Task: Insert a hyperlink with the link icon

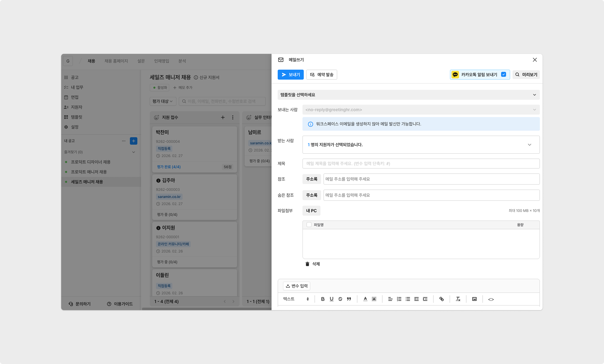Action: [x=441, y=299]
